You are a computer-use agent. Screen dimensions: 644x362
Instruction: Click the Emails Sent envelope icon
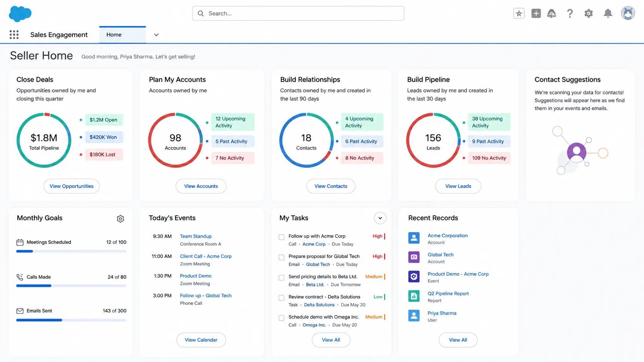[20, 311]
